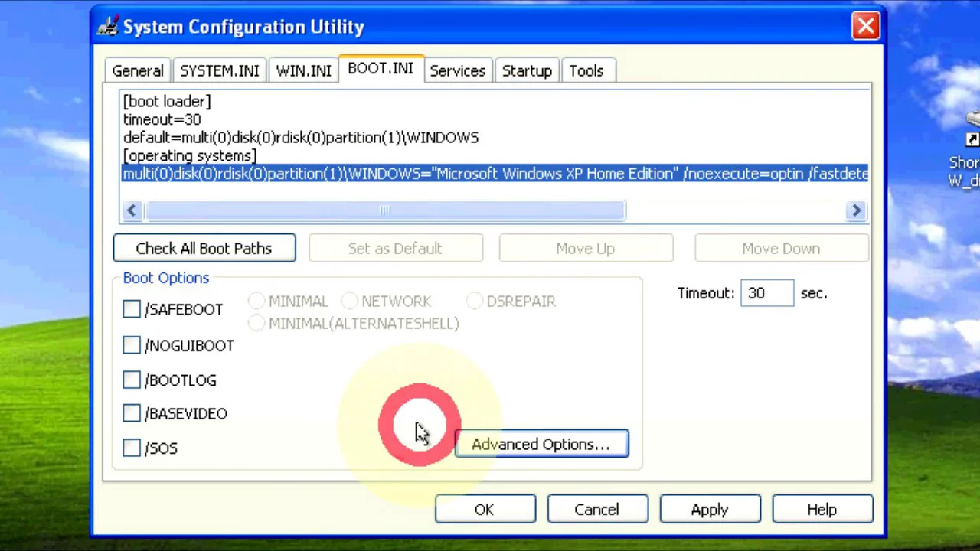Click the "[operating systems]" line
This screenshot has width=980, height=551.
(x=190, y=156)
